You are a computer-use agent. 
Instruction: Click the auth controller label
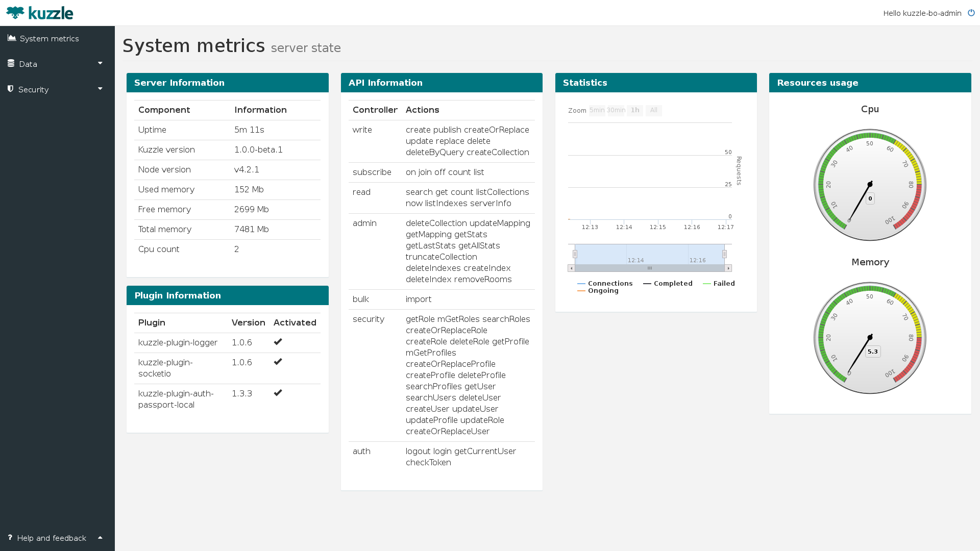(x=361, y=452)
